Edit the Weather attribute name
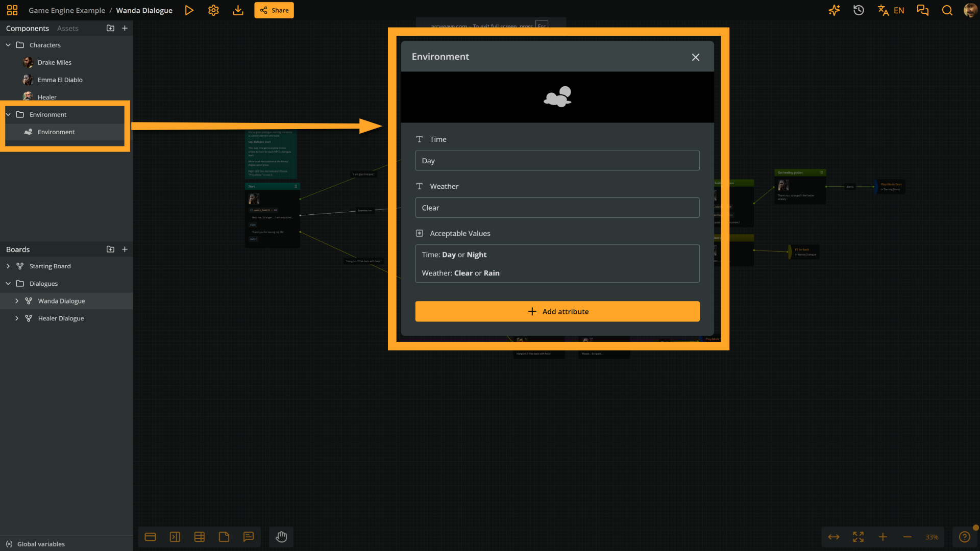980x551 pixels. click(444, 186)
